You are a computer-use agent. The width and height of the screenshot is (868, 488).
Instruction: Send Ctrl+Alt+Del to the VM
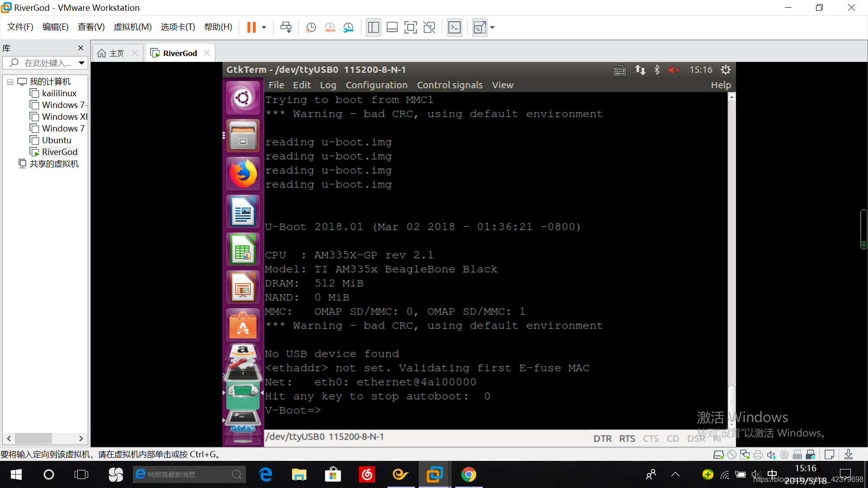point(286,28)
